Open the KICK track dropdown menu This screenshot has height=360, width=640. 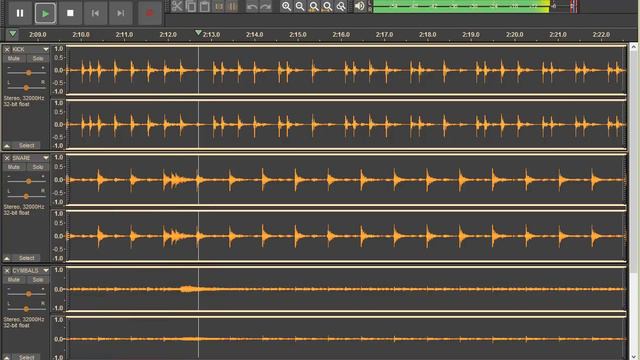pos(46,49)
